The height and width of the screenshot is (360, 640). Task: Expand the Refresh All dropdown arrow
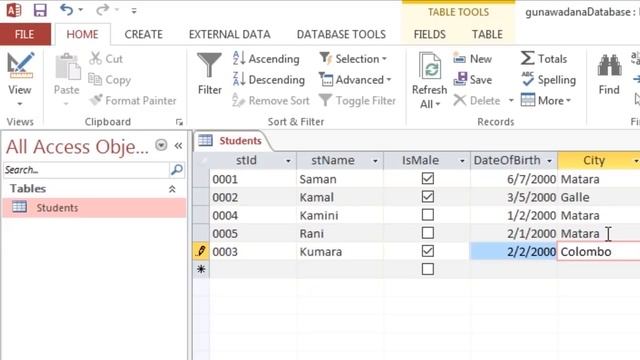click(x=438, y=104)
